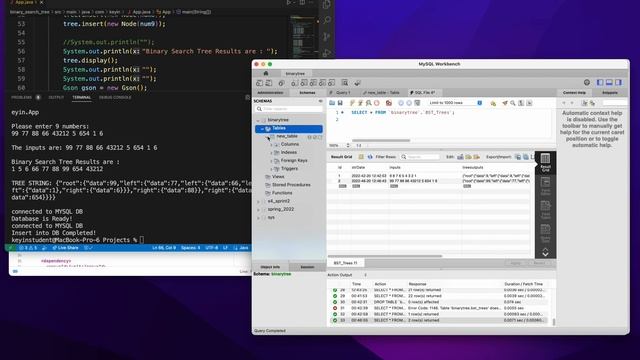Reconnect to DBMS toolbar icon
The height and width of the screenshot is (360, 640).
coord(358,83)
